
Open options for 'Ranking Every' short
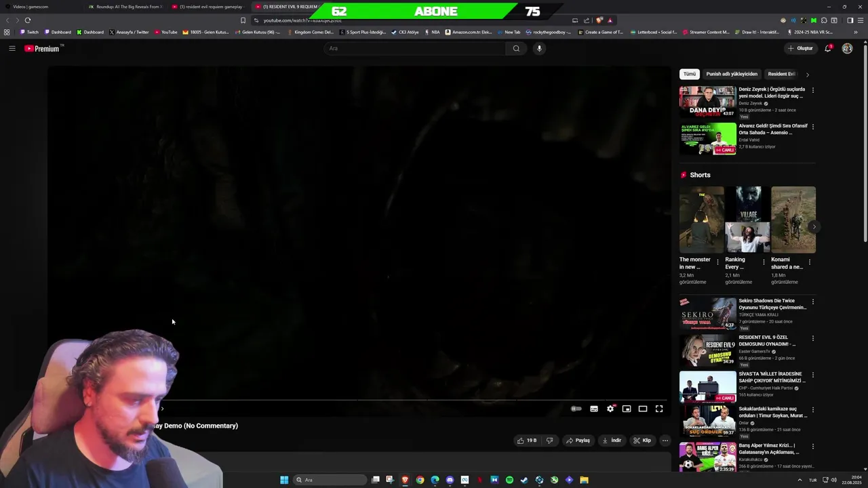[x=764, y=262]
